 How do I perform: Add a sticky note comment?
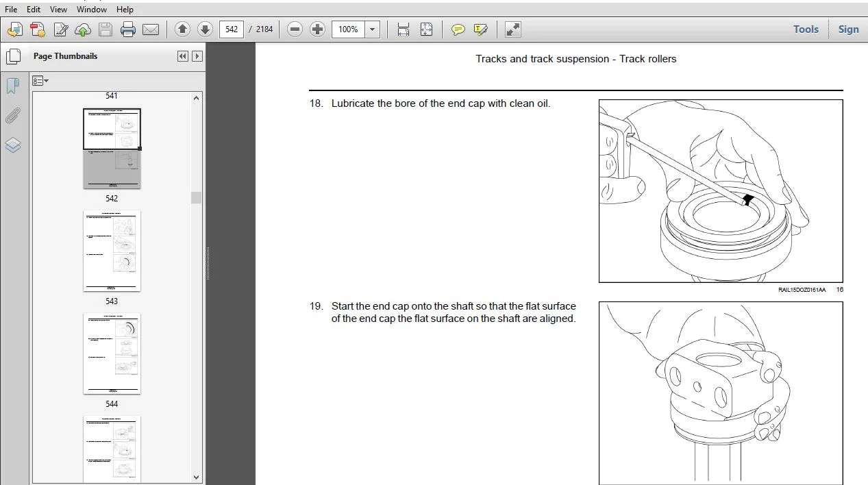pos(458,29)
